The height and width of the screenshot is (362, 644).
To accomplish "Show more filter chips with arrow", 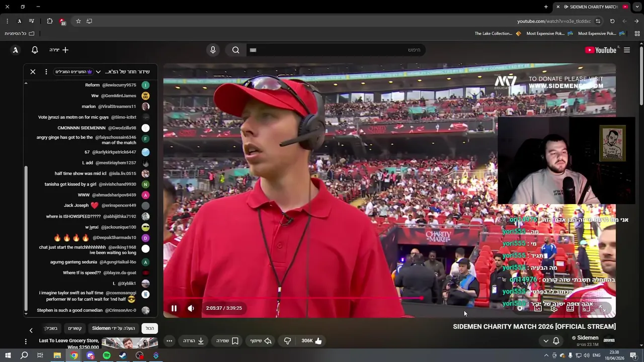I will [31, 330].
